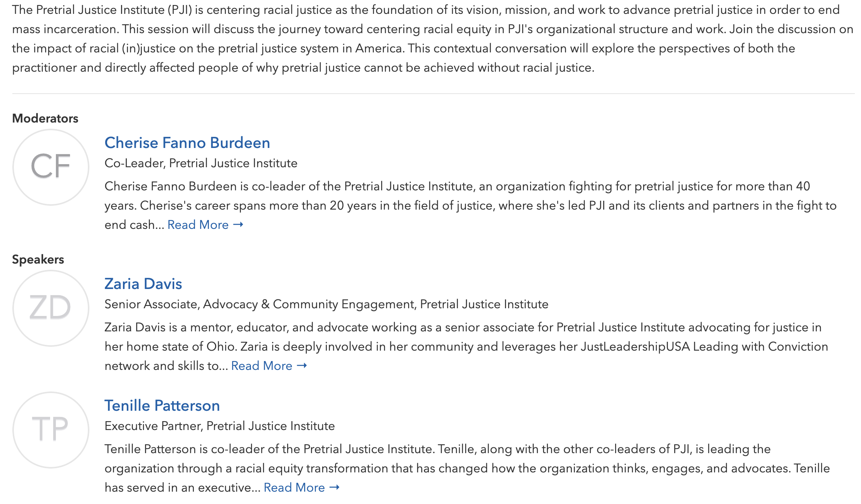The image size is (861, 504).
Task: Open Tenille Patterson's profile name link
Action: 162,405
